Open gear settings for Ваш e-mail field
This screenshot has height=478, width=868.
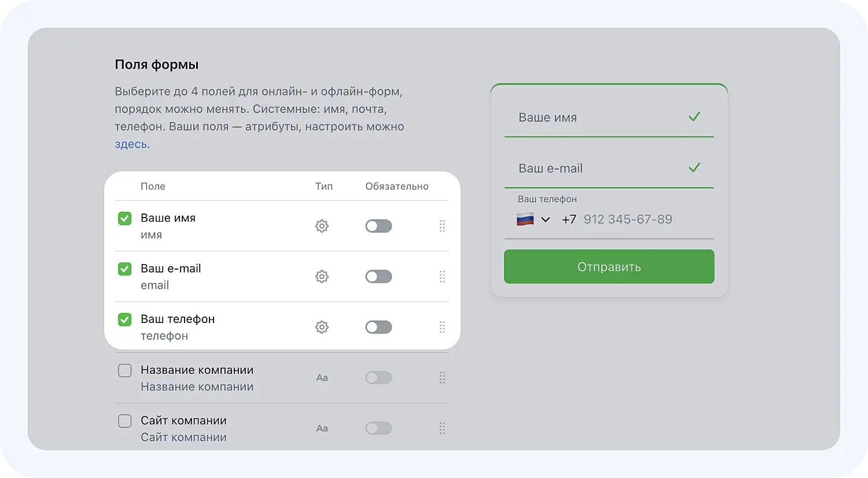click(322, 277)
